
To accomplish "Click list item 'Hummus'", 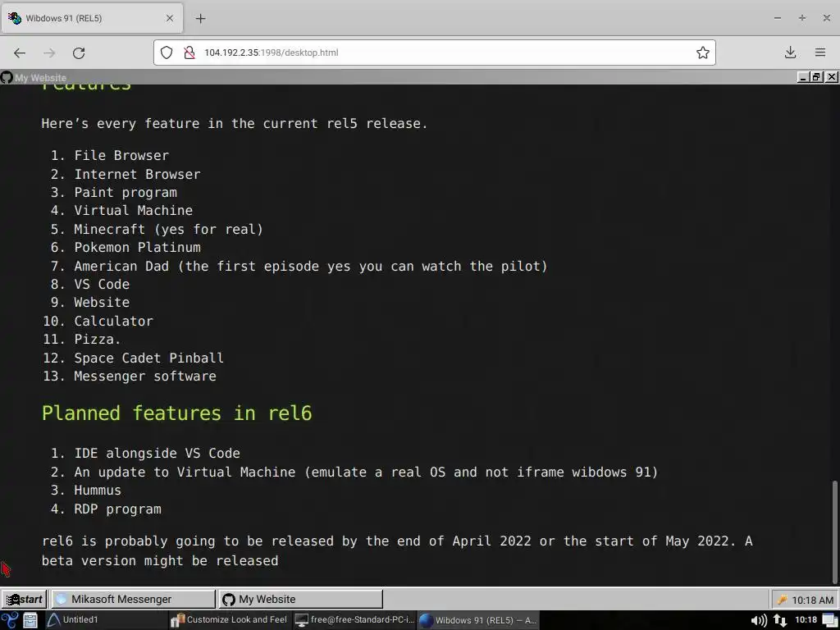I will 98,491.
